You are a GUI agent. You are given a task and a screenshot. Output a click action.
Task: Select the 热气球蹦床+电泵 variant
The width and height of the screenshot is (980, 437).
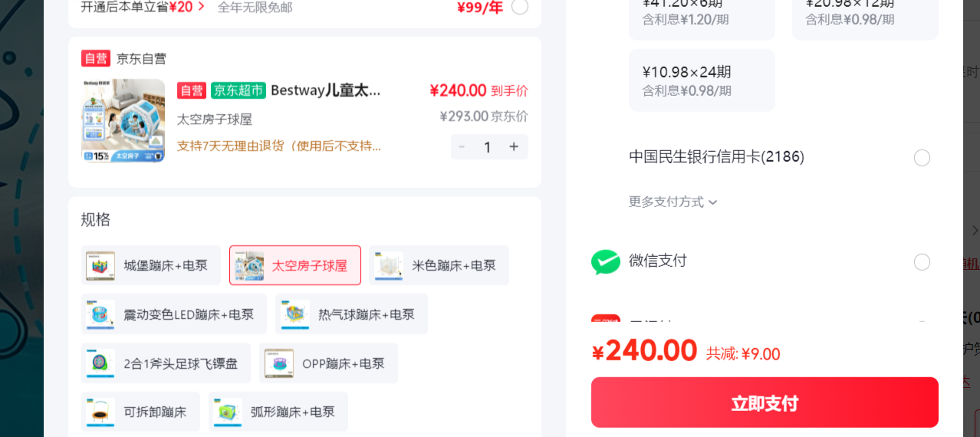pyautogui.click(x=351, y=314)
